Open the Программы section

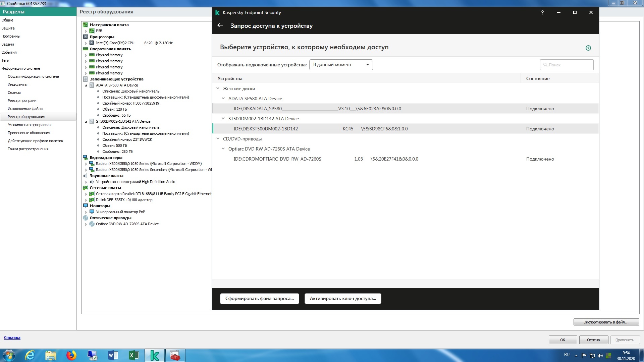pos(11,36)
